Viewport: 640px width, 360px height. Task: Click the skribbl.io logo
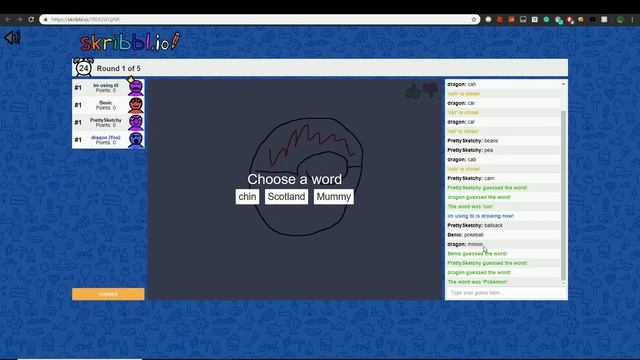(130, 42)
